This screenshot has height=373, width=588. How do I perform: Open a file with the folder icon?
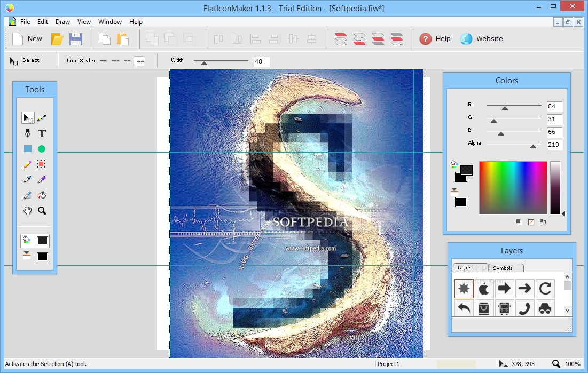coord(57,39)
